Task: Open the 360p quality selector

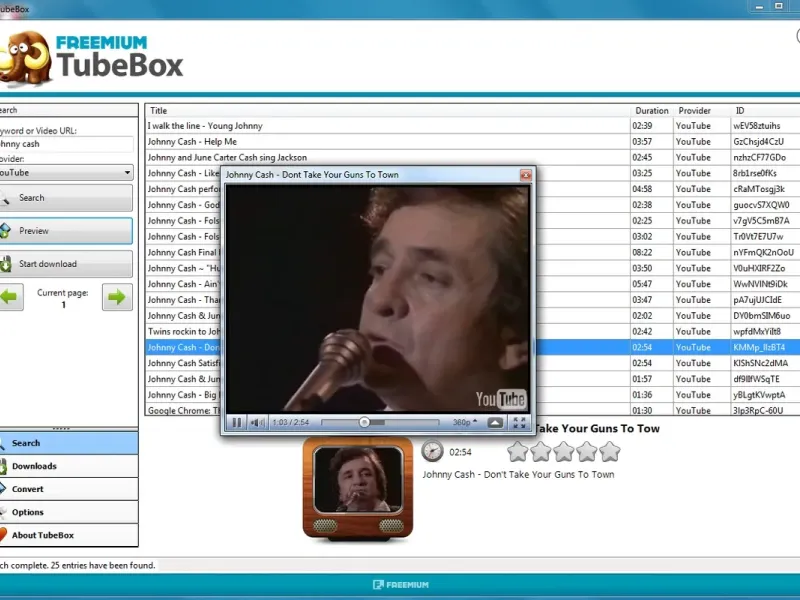Action: pyautogui.click(x=465, y=422)
